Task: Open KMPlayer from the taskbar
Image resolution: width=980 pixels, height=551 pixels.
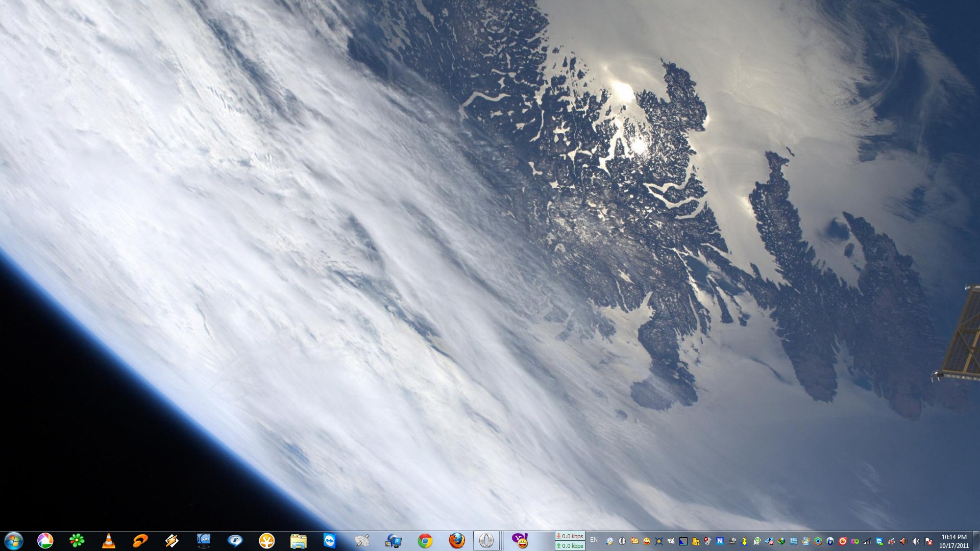Action: click(x=204, y=541)
